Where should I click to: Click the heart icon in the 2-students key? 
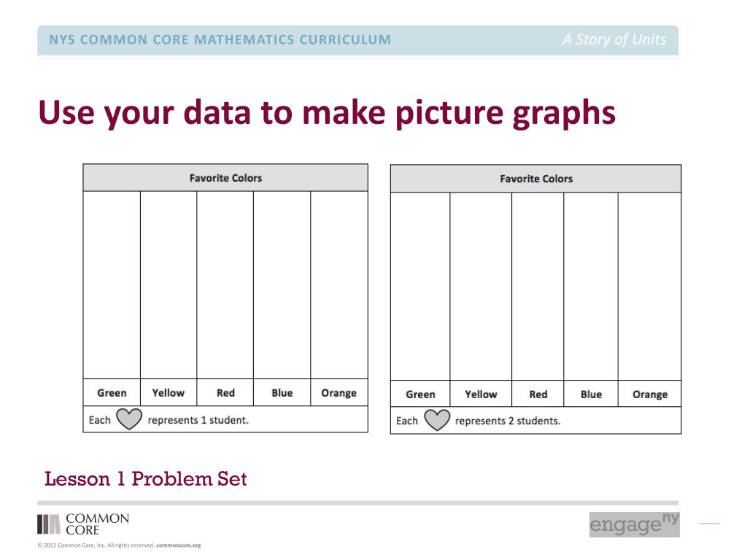point(437,421)
